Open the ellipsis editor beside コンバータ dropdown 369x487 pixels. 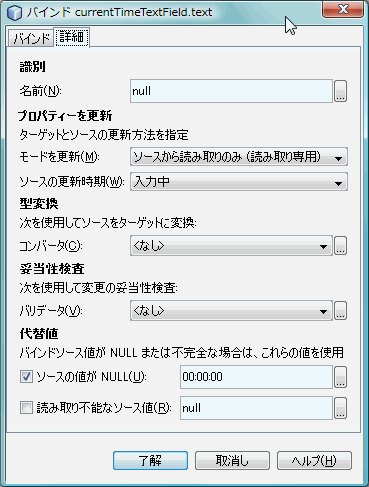[x=340, y=246]
